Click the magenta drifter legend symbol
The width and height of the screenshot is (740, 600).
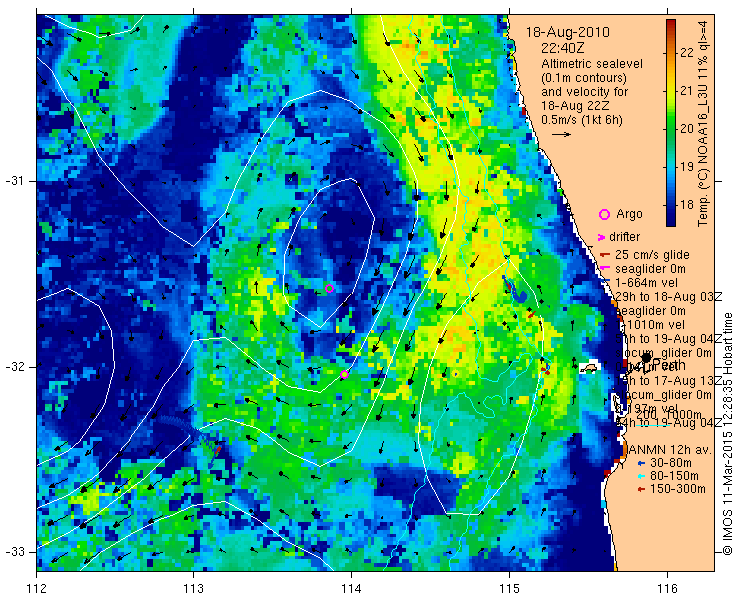(601, 237)
